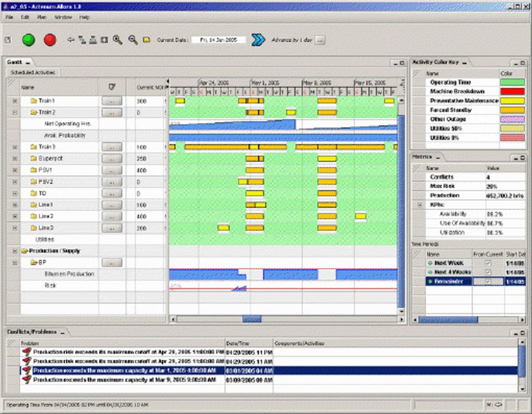Screen dimensions: 532x414
Task: Click the Production metric row
Action: click(469, 196)
